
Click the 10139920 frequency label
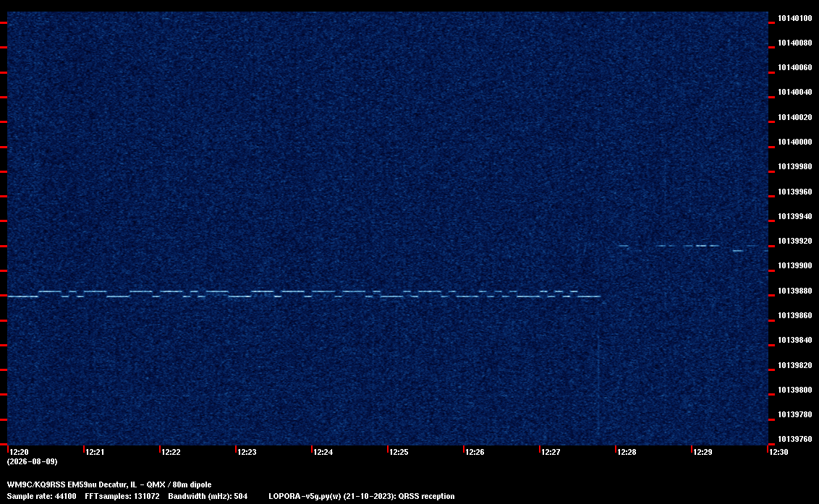[x=795, y=241]
